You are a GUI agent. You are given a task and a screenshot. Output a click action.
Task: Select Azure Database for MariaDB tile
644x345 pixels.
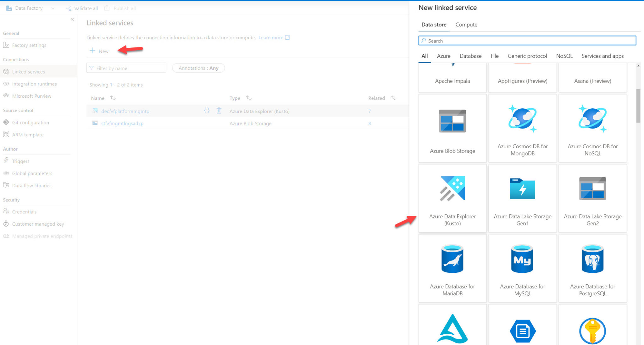tap(452, 268)
